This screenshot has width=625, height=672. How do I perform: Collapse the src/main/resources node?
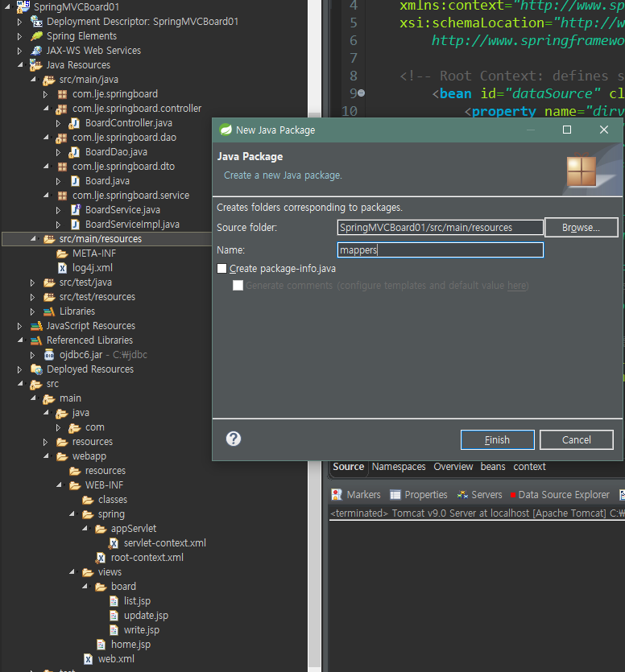33,239
